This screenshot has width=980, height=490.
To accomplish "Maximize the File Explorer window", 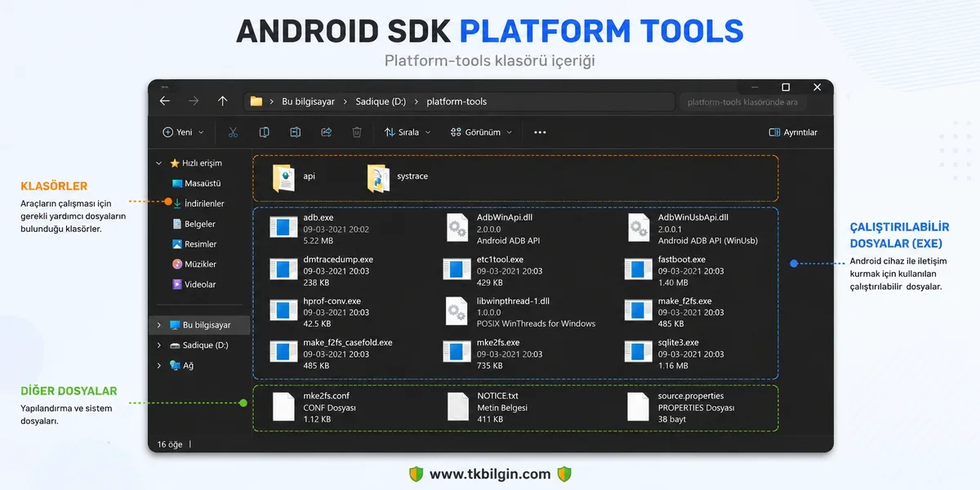I will pos(786,87).
